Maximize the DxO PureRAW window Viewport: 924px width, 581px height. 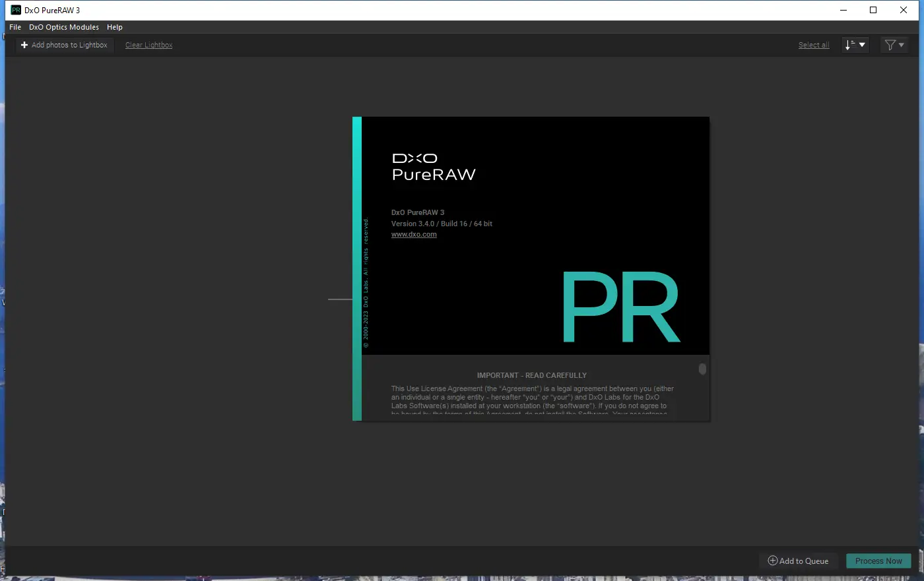[873, 10]
